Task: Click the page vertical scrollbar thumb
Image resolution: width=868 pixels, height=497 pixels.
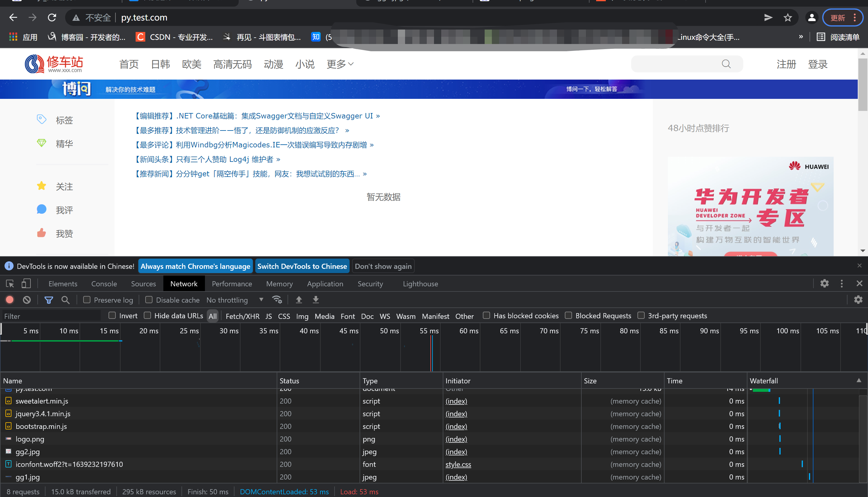Action: (x=863, y=85)
